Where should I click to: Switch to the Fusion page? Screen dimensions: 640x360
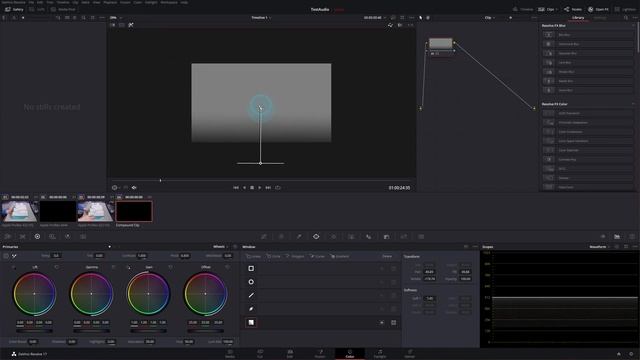(320, 353)
